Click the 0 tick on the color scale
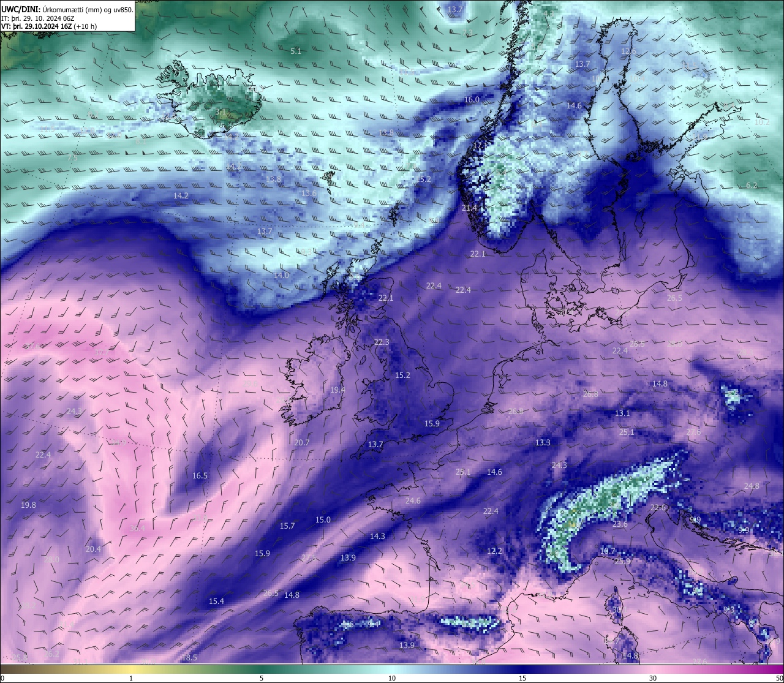 2,678
